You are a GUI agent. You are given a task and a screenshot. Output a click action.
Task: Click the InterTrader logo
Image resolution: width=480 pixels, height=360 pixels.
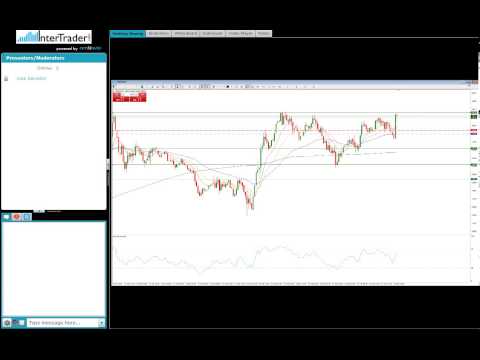54,37
